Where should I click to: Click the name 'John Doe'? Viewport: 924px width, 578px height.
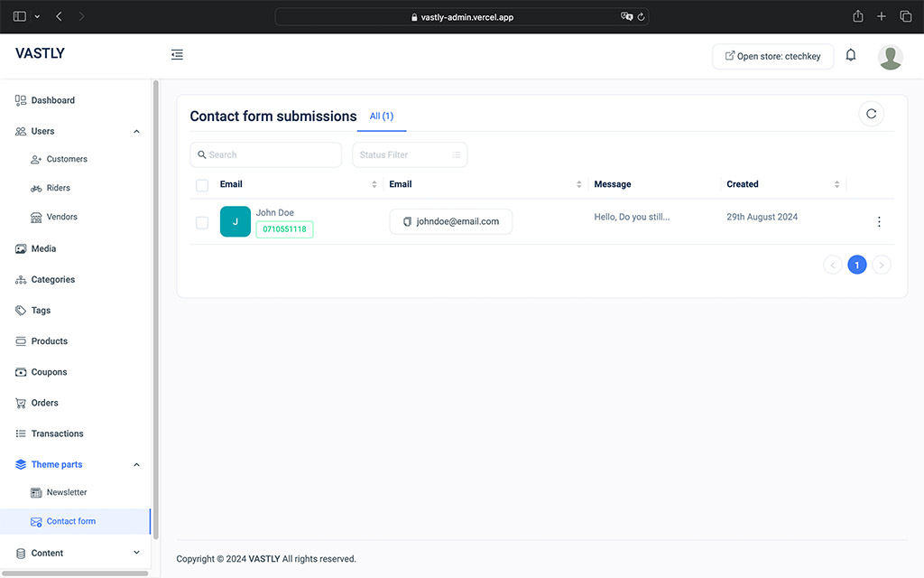274,213
